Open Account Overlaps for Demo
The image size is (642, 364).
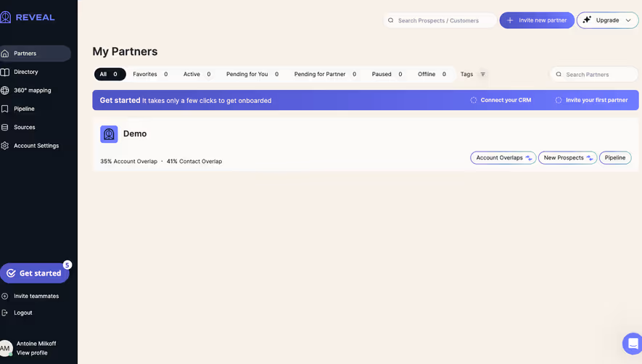tap(503, 157)
